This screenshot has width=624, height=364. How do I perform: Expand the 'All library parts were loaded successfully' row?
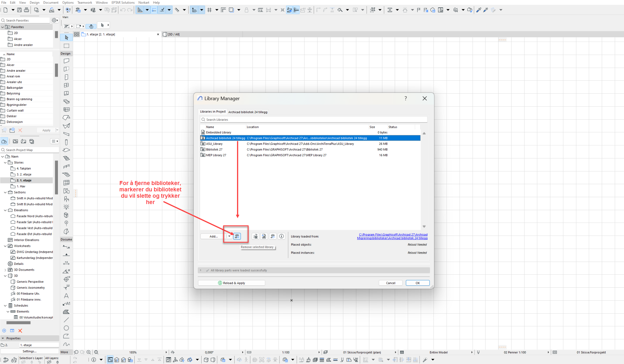[201, 270]
